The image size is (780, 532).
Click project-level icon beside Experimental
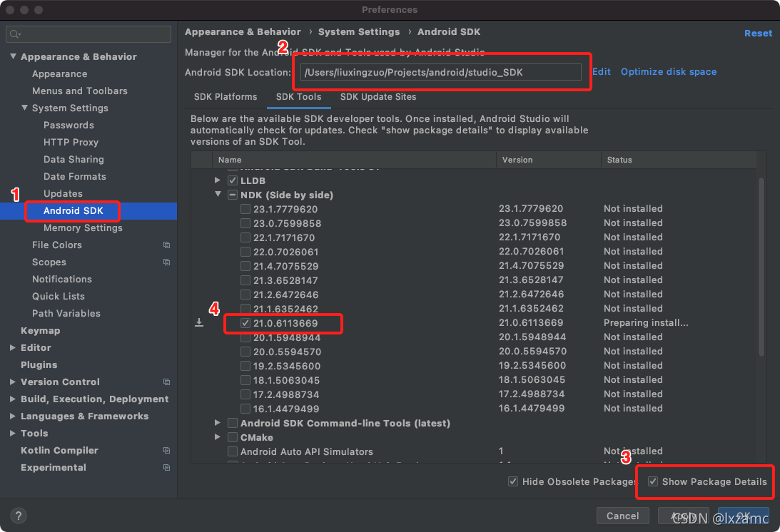[x=167, y=467]
